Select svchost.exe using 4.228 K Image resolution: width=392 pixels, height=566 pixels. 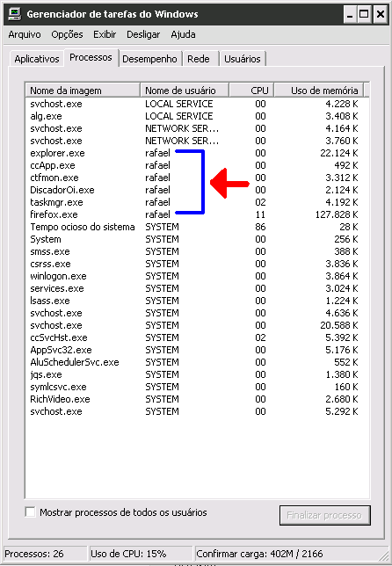click(198, 104)
